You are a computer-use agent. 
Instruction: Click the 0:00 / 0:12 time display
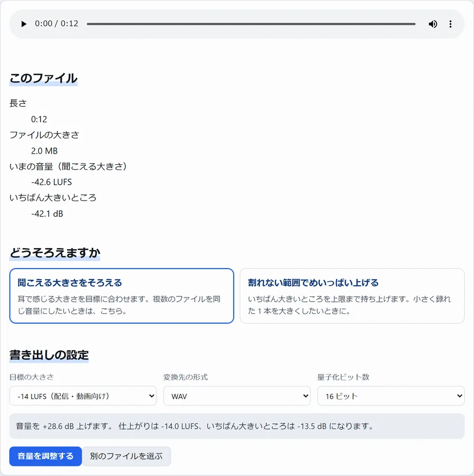point(56,24)
